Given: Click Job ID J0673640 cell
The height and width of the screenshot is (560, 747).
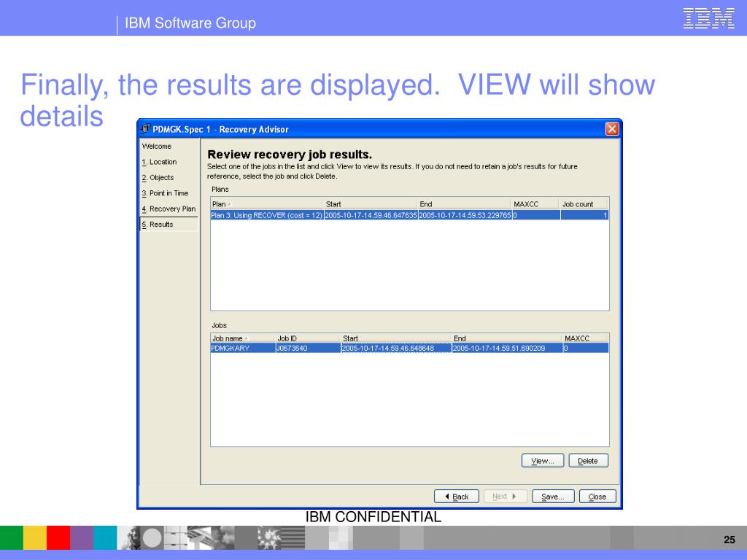Looking at the screenshot, I should tap(308, 348).
